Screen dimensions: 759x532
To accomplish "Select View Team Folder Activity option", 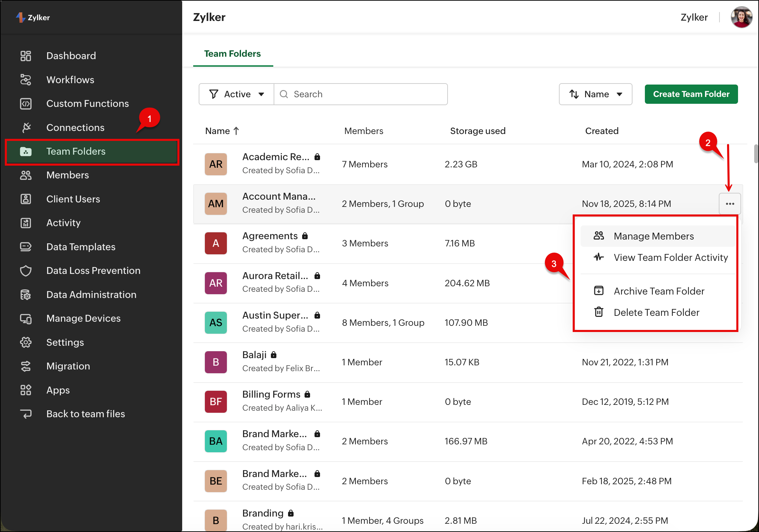I will tap(670, 257).
